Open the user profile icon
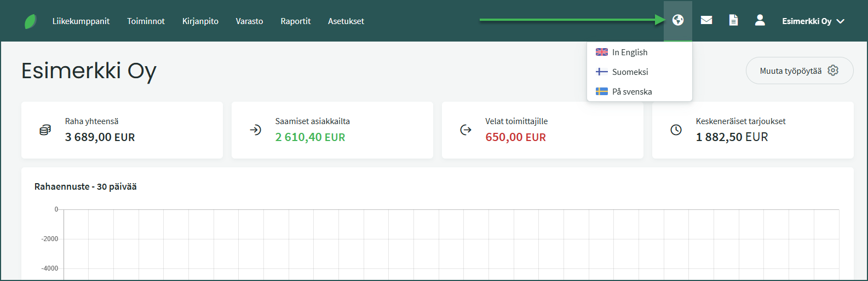The width and height of the screenshot is (868, 281). point(760,20)
